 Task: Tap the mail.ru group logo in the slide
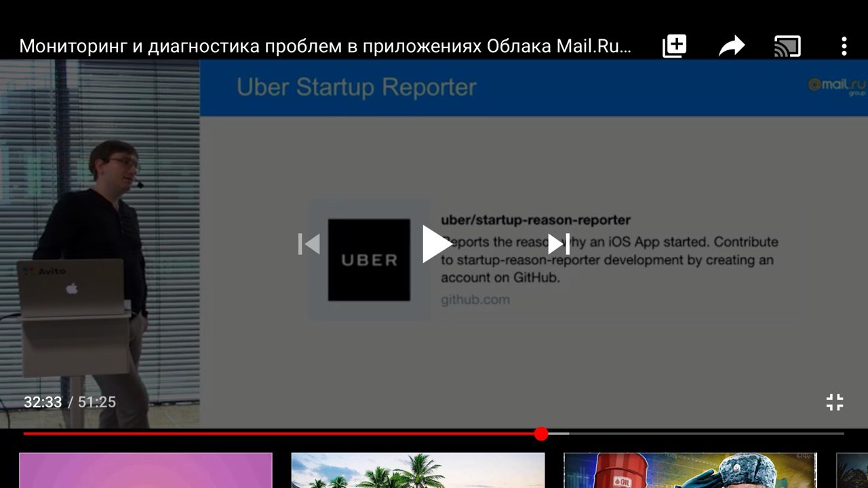pos(837,86)
